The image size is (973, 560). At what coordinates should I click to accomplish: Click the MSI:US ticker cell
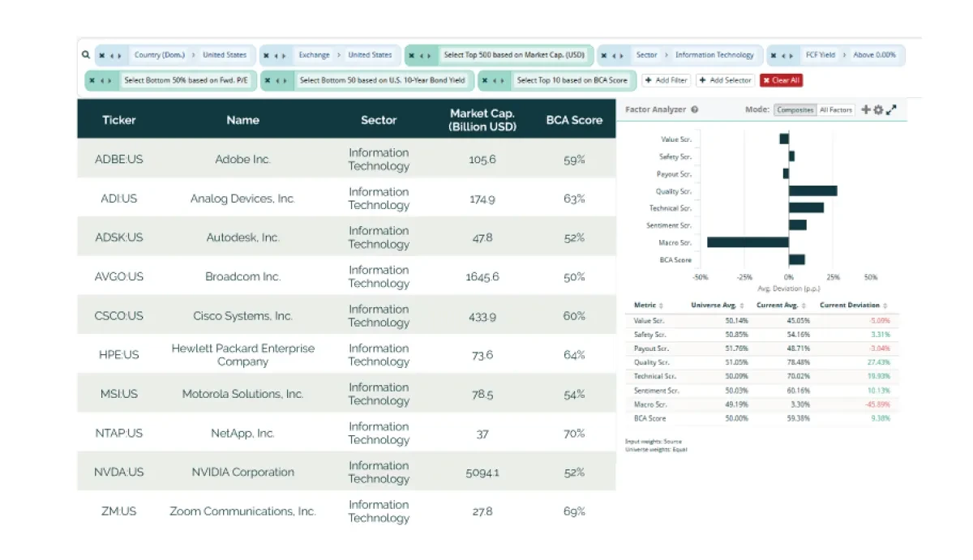click(x=119, y=395)
